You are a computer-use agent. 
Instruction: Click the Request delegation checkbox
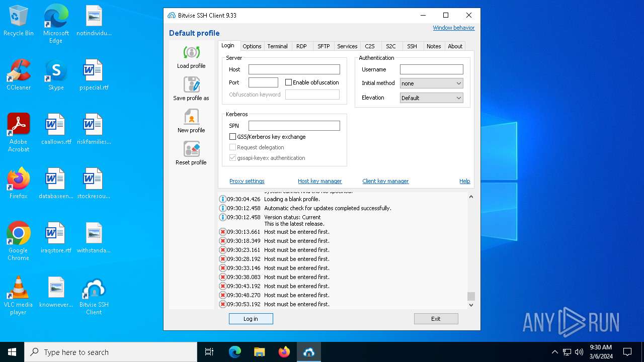click(x=232, y=147)
